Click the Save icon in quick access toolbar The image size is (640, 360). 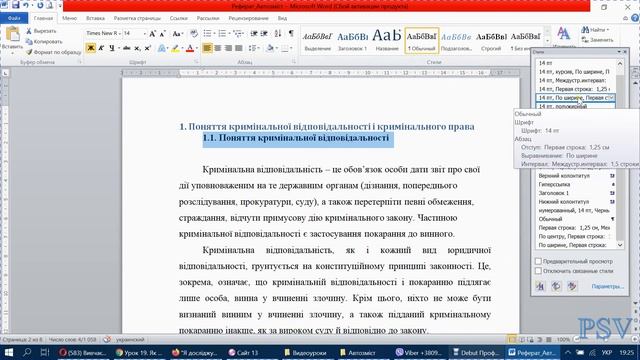click(16, 5)
